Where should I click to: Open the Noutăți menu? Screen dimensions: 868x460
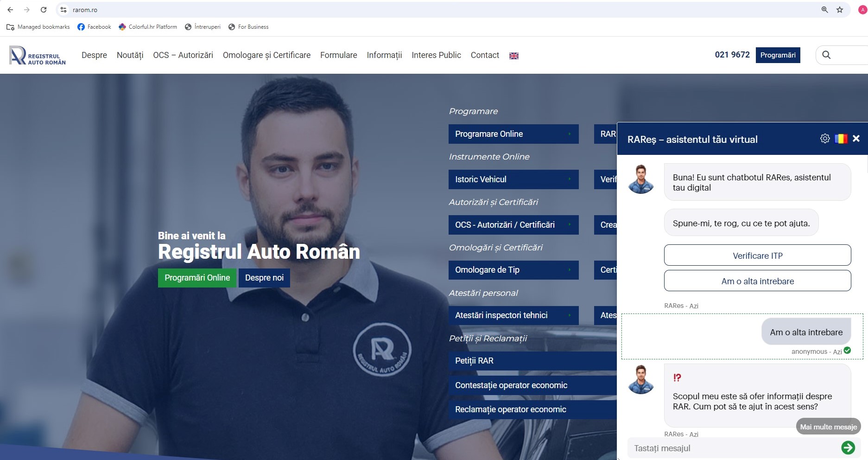click(x=130, y=55)
